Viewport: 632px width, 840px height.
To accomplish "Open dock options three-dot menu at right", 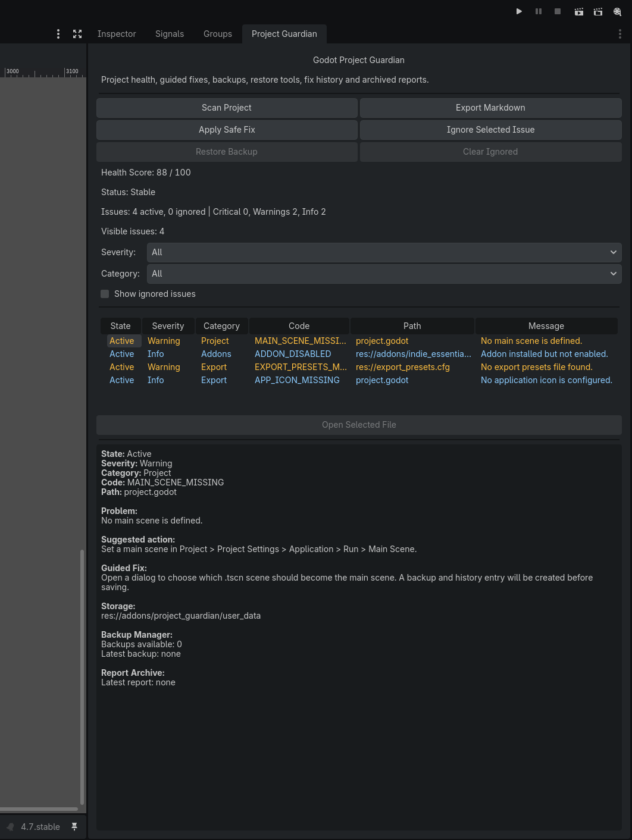I will click(x=620, y=34).
